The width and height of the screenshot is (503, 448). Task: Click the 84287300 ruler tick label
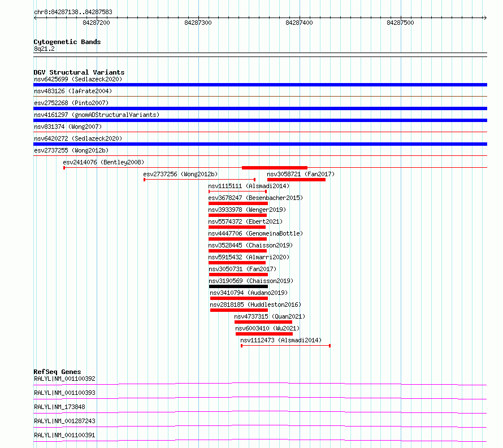pyautogui.click(x=198, y=23)
